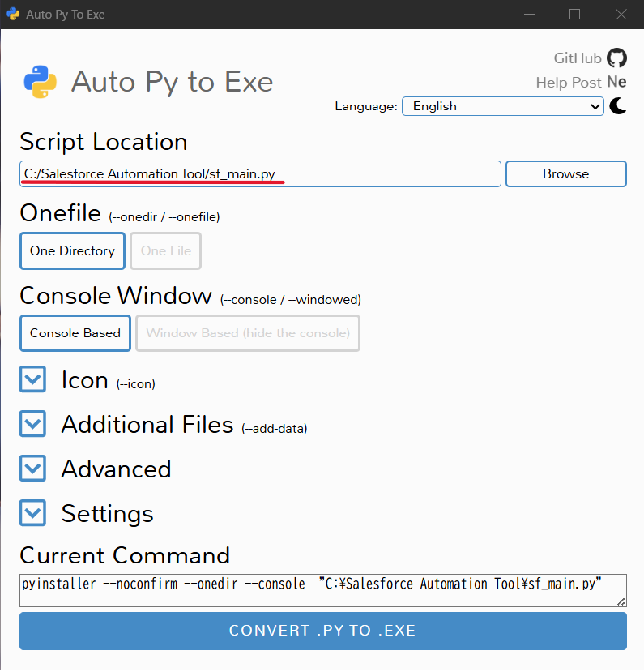Open the Help Post text link
This screenshot has width=644, height=672.
pyautogui.click(x=568, y=82)
